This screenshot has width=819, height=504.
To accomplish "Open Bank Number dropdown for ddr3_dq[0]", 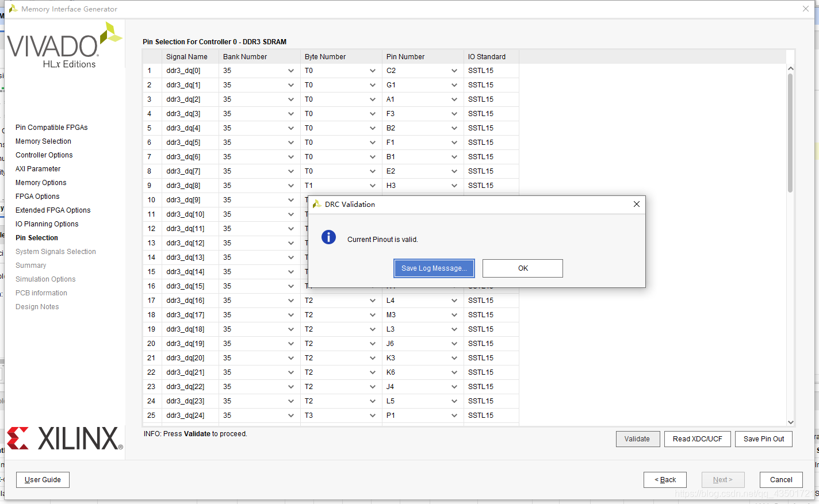I will (290, 71).
